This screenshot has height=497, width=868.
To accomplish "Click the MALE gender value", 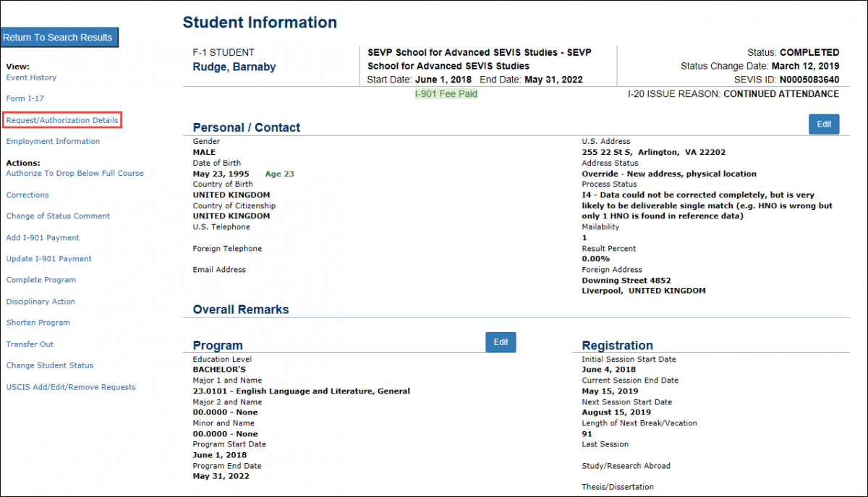I will click(204, 153).
